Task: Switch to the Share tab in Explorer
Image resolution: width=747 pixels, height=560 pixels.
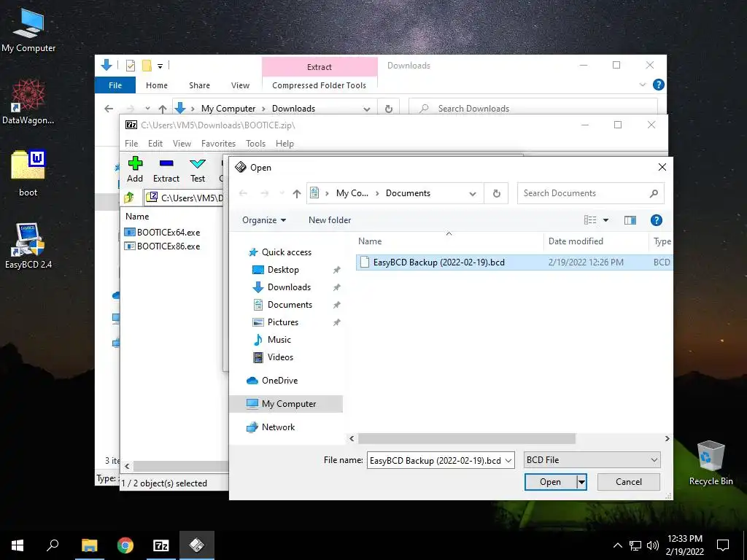Action: (199, 85)
